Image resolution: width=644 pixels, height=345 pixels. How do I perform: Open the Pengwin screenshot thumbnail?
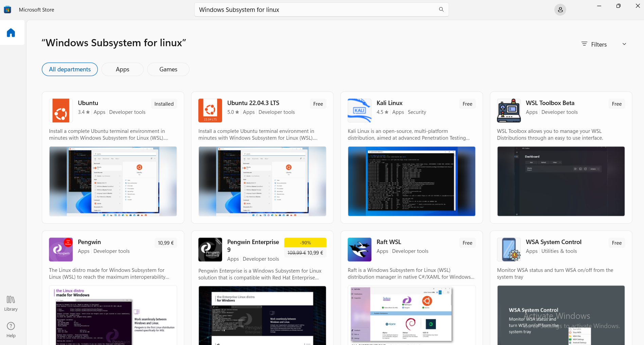(x=113, y=315)
